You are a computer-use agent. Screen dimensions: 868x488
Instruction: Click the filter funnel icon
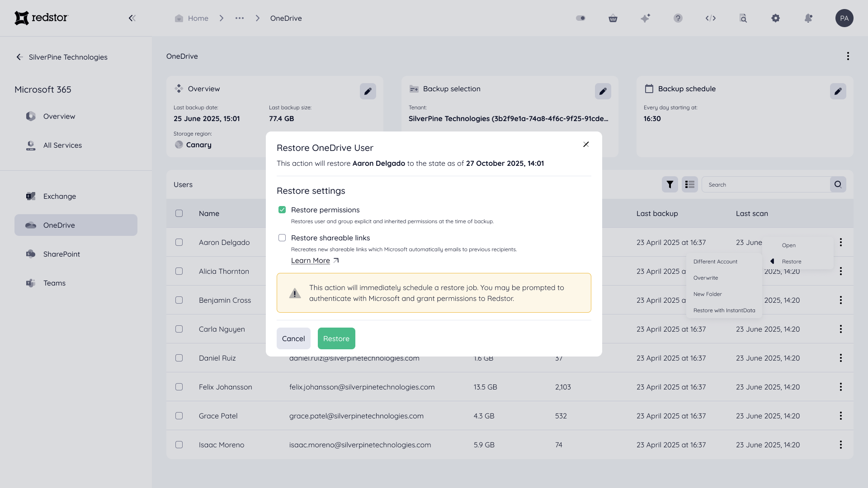click(x=670, y=184)
